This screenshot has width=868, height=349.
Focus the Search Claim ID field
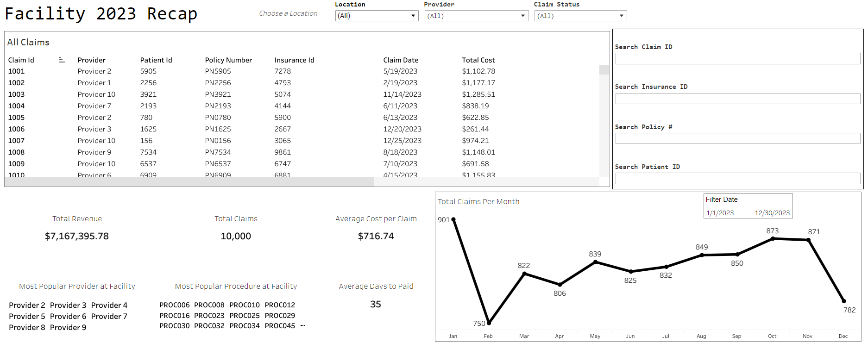pos(737,58)
